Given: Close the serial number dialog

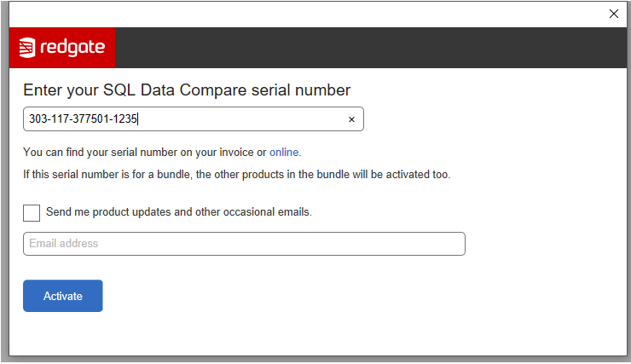Looking at the screenshot, I should coord(613,14).
